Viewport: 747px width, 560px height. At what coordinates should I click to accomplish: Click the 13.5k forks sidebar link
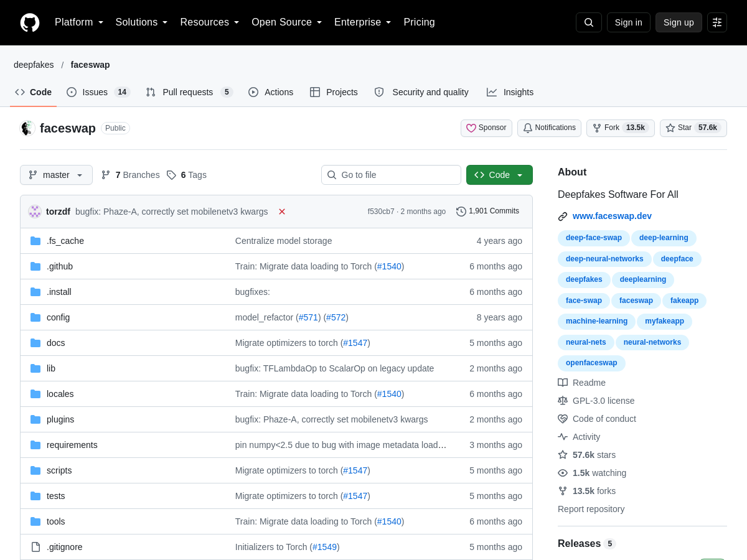586,491
